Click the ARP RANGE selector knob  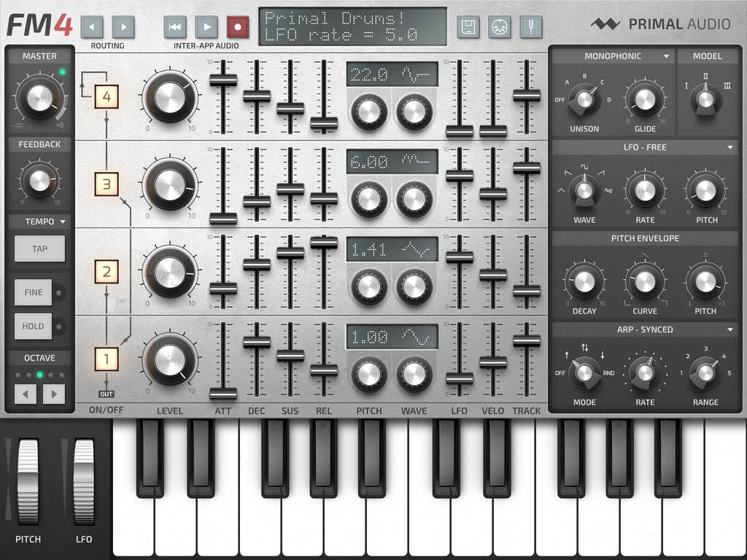click(x=705, y=373)
